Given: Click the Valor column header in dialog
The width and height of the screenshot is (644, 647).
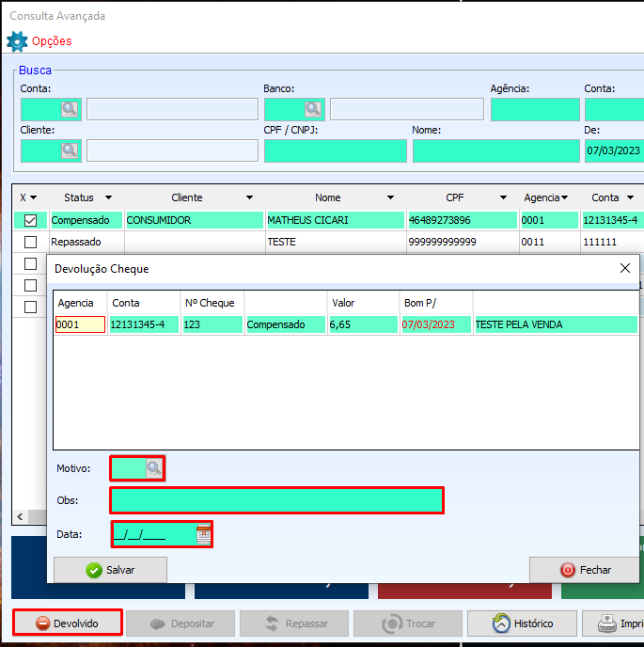Looking at the screenshot, I should (x=363, y=303).
